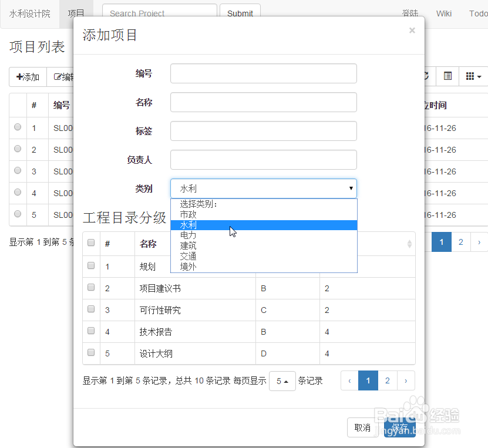
Task: Open the Wiki menu in the top bar
Action: [444, 13]
